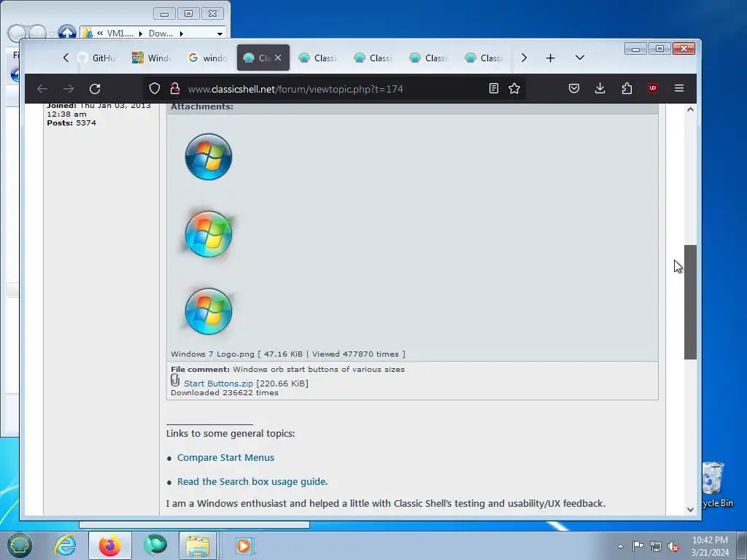The image size is (747, 560).
Task: Open a new tab with plus
Action: (550, 58)
